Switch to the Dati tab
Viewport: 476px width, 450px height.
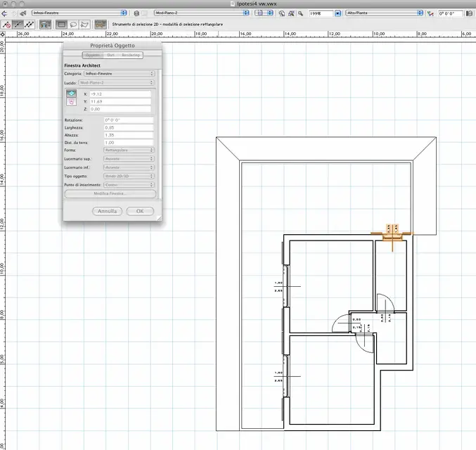click(111, 55)
